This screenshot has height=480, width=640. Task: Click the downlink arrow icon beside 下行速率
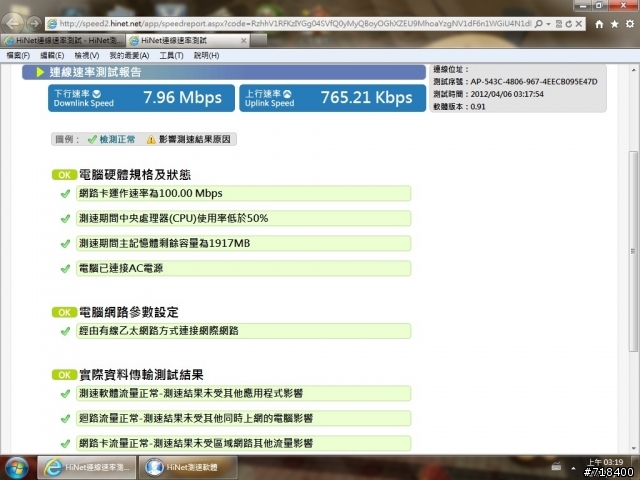pos(96,94)
